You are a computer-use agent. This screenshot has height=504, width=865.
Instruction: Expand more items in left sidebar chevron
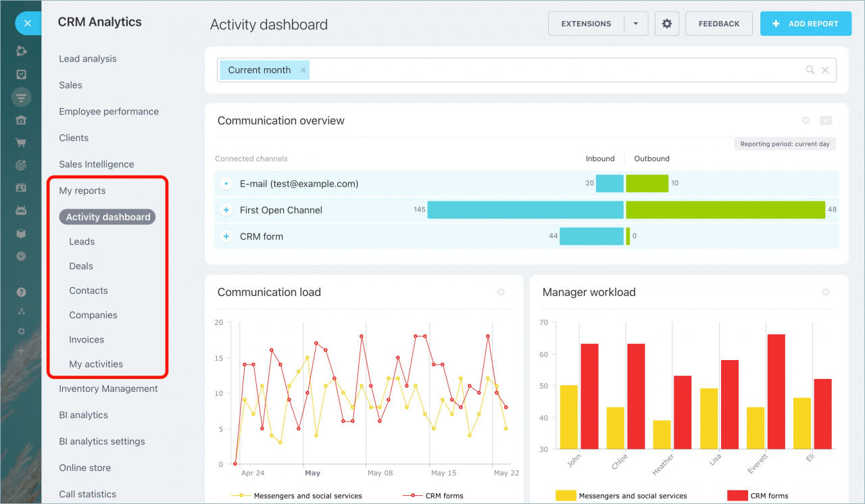coord(22,256)
